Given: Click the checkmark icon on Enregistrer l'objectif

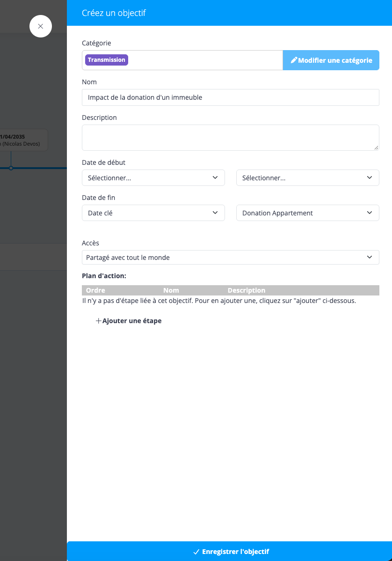Looking at the screenshot, I should click(x=196, y=552).
